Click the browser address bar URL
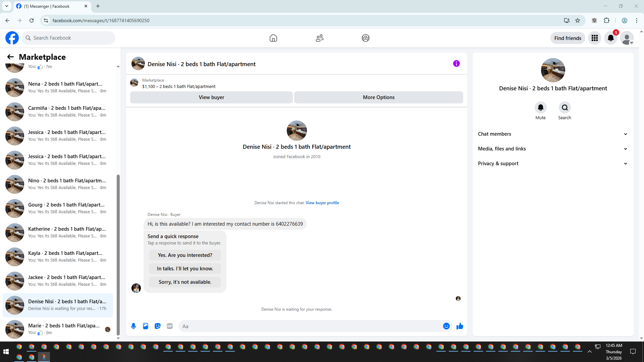Screen dimensions: 644x362 pyautogui.click(x=101, y=20)
